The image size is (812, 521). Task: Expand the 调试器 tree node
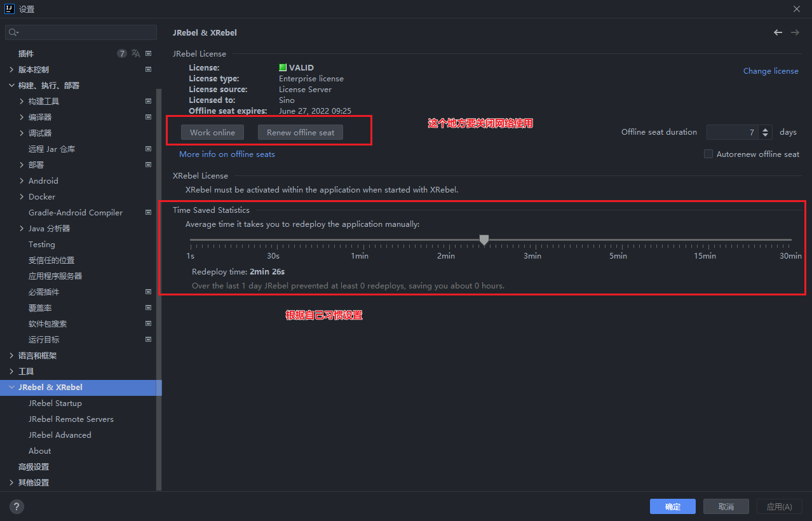tap(22, 133)
